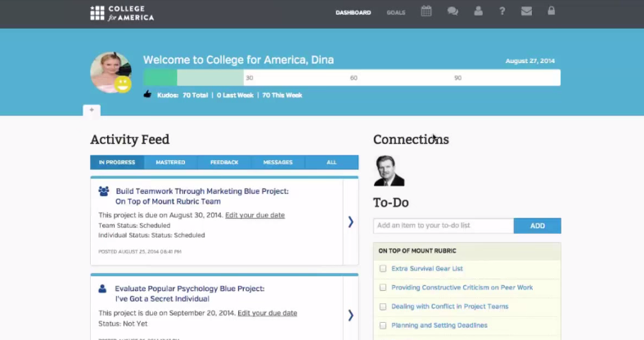The height and width of the screenshot is (340, 644).
Task: Edit due date for Marketing project
Action: click(x=254, y=215)
